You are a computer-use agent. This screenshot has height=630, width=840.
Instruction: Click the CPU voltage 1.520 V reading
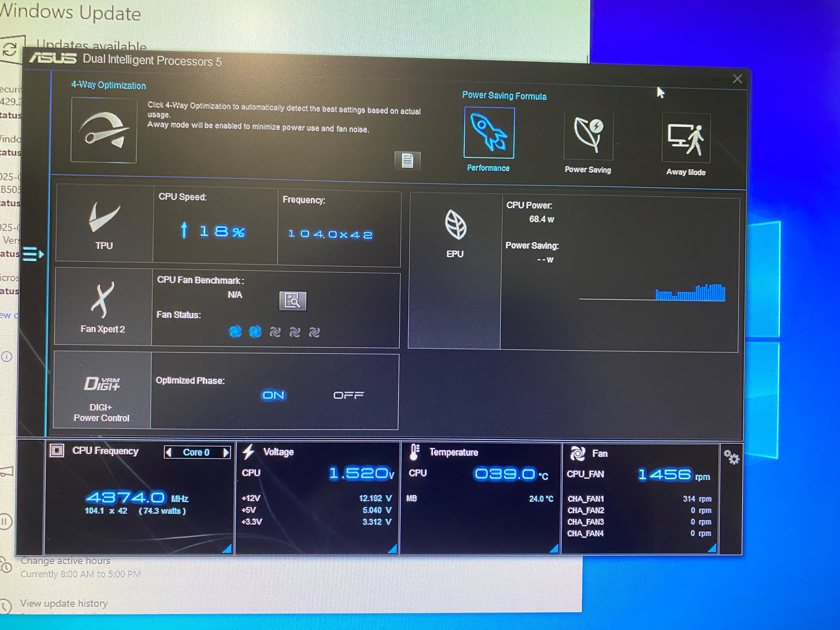(361, 473)
